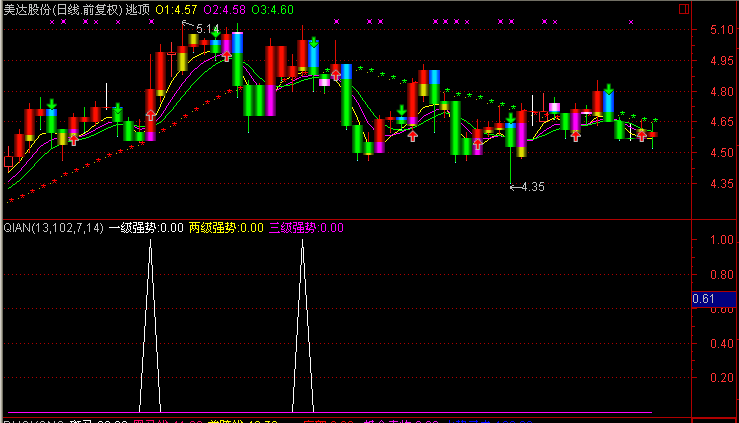Image resolution: width=739 pixels, height=423 pixels.
Task: Click the 5.14 high price label
Action: point(208,29)
